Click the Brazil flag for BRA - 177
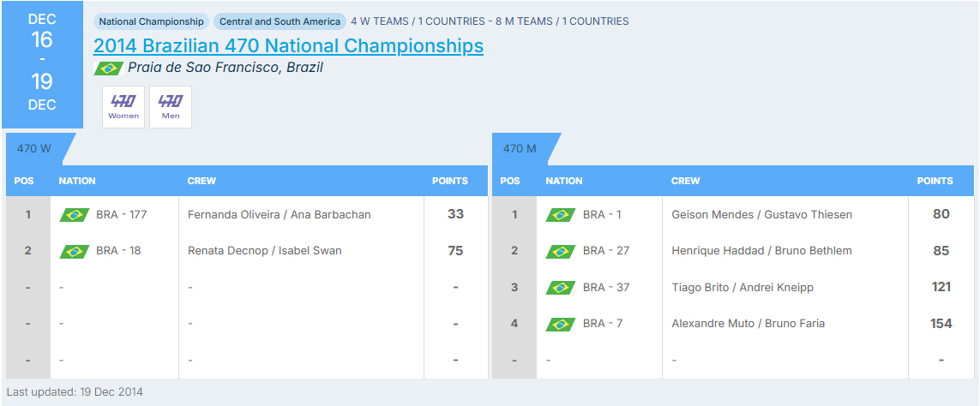 (x=75, y=215)
